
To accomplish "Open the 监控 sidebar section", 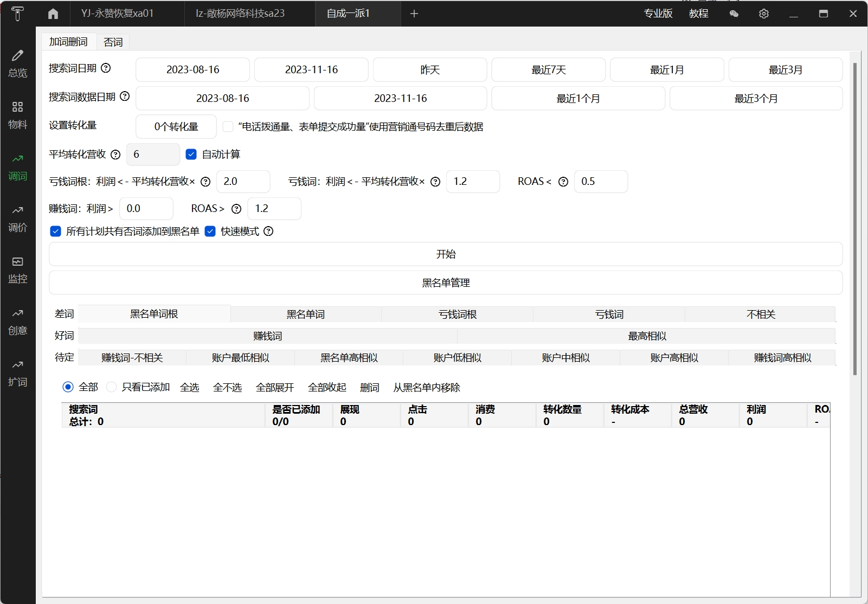I will 17,271.
